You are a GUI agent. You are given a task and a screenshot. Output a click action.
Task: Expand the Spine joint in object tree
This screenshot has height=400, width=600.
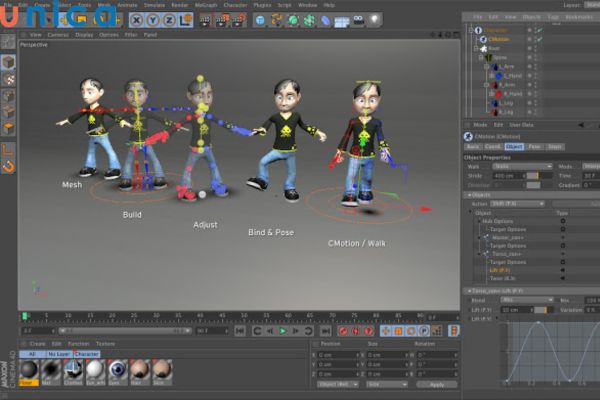tap(482, 57)
